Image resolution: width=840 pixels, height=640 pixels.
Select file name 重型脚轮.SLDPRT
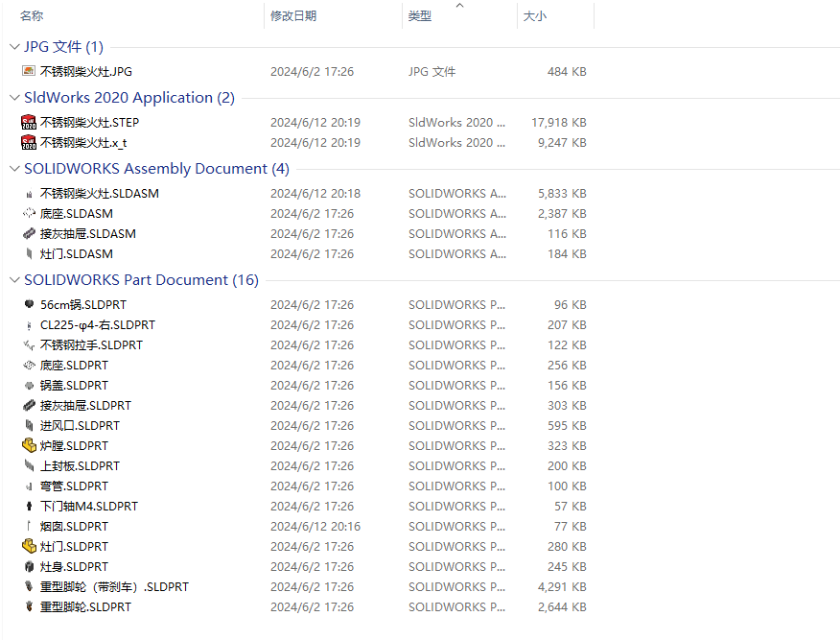[85, 606]
